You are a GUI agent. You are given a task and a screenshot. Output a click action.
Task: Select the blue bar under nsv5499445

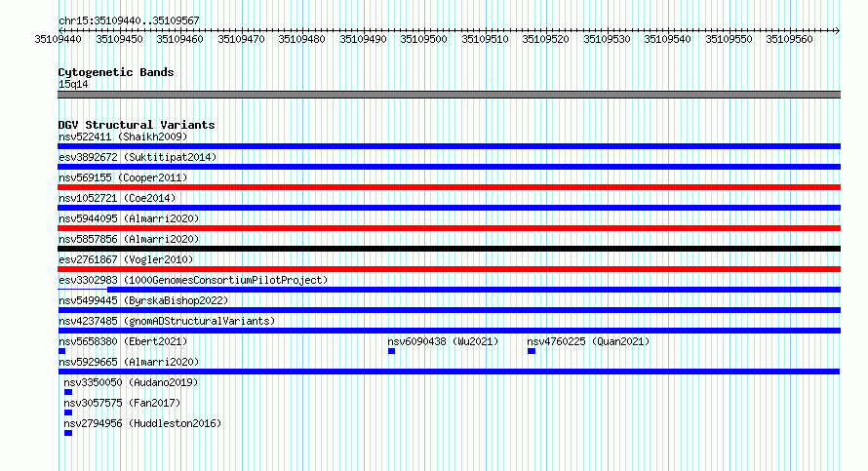(x=449, y=310)
